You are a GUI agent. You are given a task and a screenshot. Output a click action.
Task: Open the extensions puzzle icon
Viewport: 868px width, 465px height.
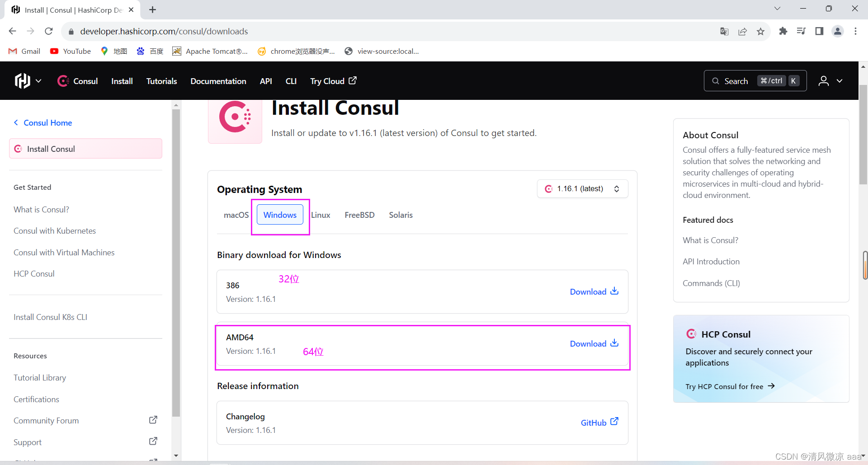pyautogui.click(x=783, y=31)
